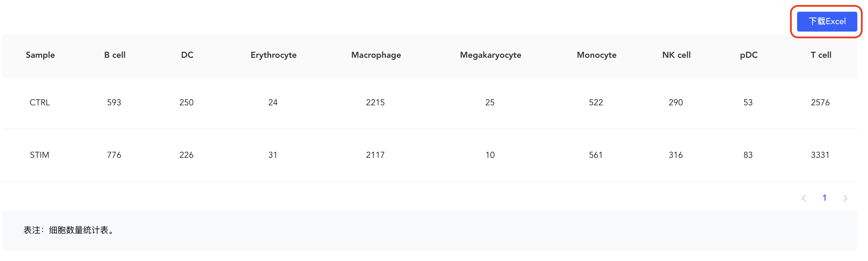Click the Macrophage column header
The width and height of the screenshot is (868, 261).
tap(376, 55)
